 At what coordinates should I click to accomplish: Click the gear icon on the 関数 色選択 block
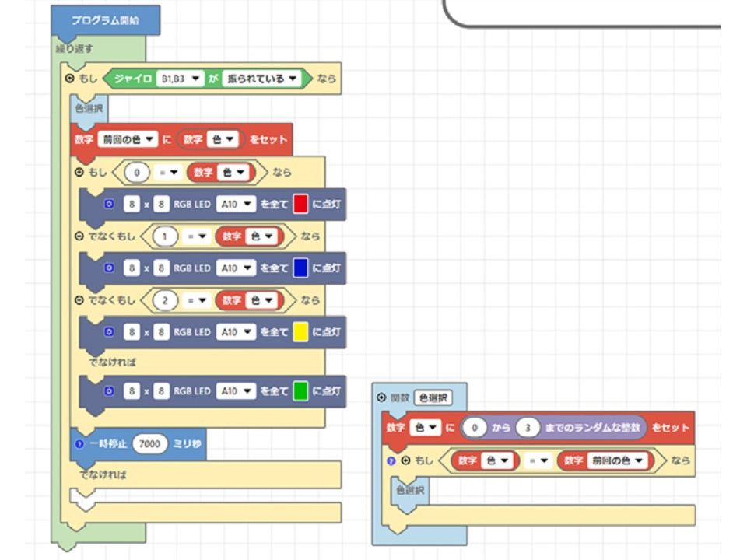tap(381, 397)
